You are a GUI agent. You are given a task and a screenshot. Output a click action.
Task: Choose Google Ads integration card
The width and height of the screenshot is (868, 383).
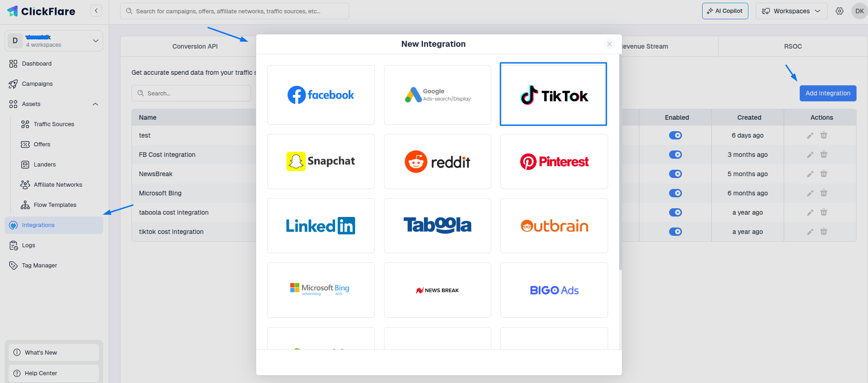[x=438, y=95]
